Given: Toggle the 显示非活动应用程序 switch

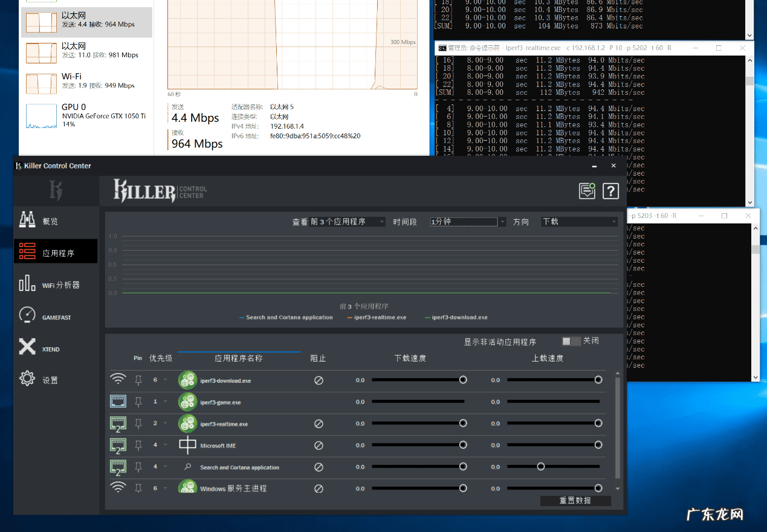Looking at the screenshot, I should coord(571,341).
